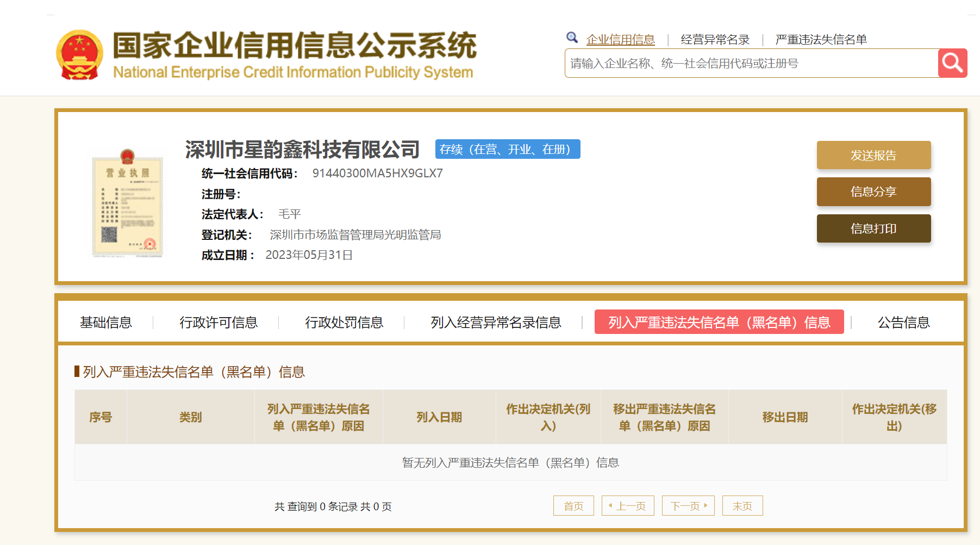The image size is (980, 545).
Task: Click the 列入严重违法失信名单（黑名单）信息 section heading
Action: (x=193, y=372)
